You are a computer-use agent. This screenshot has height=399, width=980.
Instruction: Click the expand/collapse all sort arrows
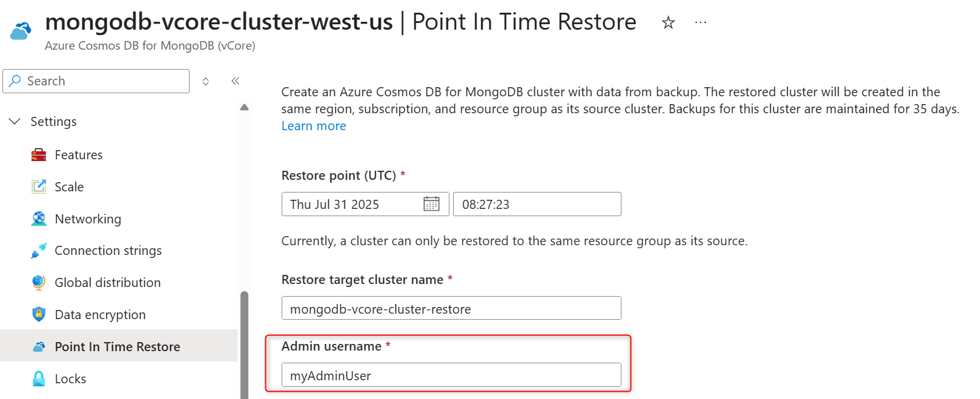point(206,82)
